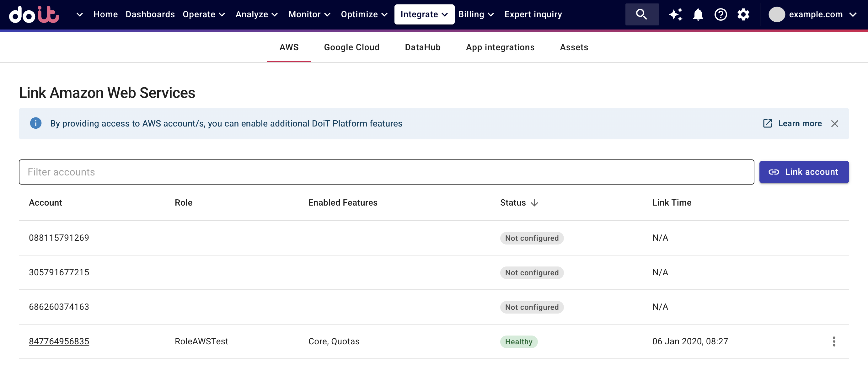Open Expert inquiry in the navbar
The width and height of the screenshot is (868, 371).
[x=533, y=14]
